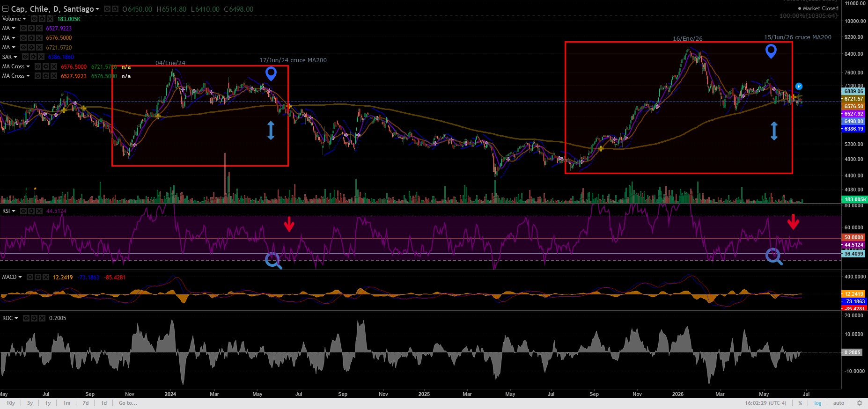Expand the first MA Cross dropdown
The image size is (868, 409).
click(x=28, y=66)
